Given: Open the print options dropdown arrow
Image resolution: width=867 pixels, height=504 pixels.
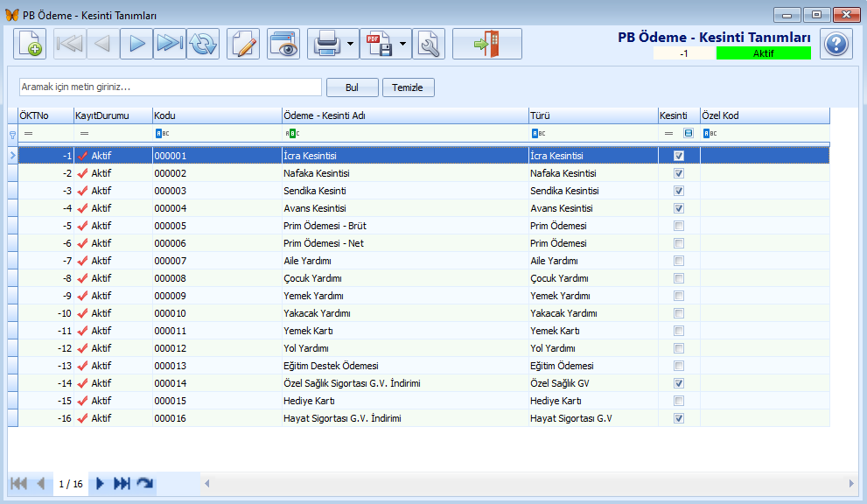Looking at the screenshot, I should [x=351, y=44].
